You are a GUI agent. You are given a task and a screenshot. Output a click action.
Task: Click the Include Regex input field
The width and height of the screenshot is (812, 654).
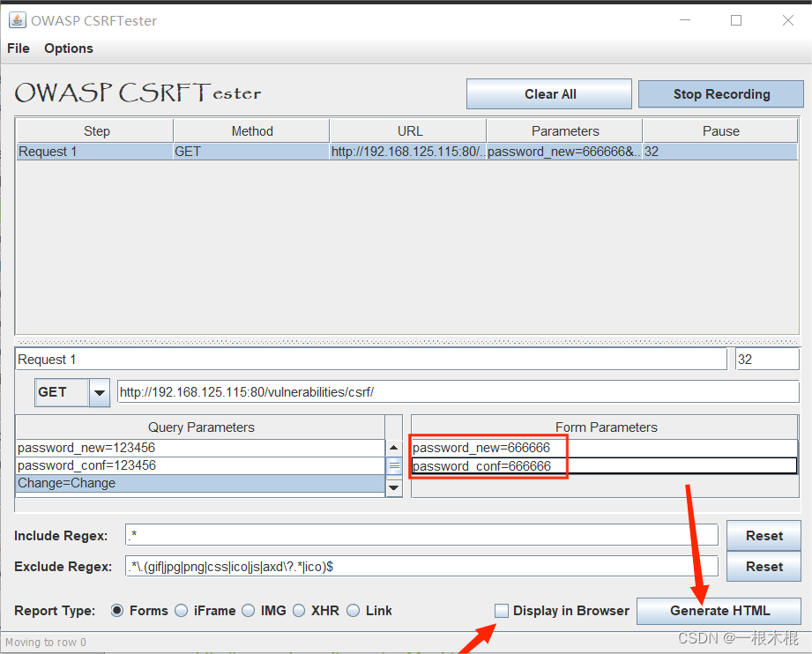coord(421,535)
